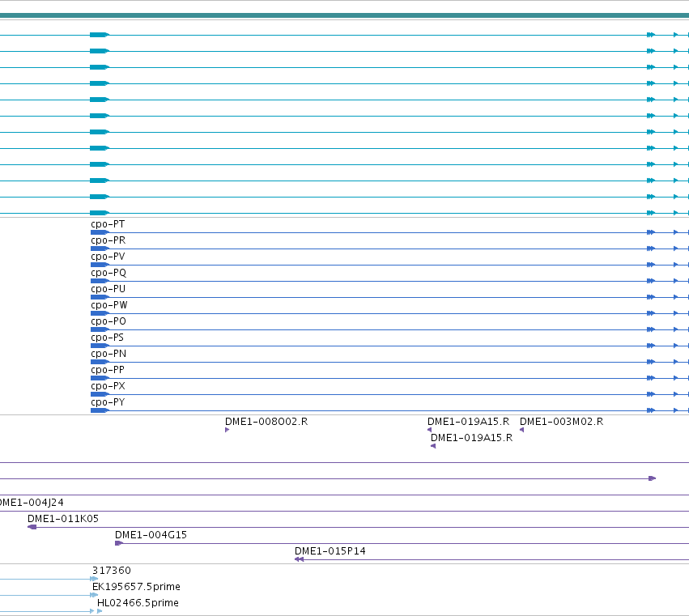Image resolution: width=689 pixels, height=616 pixels.
Task: Select the cpo-PN transcript label
Action: pyautogui.click(x=108, y=354)
